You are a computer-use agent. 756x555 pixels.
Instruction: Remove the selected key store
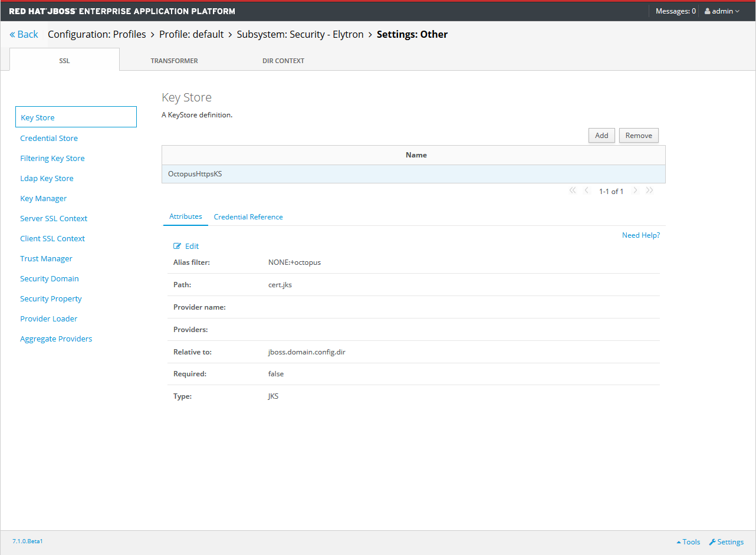[x=638, y=136]
